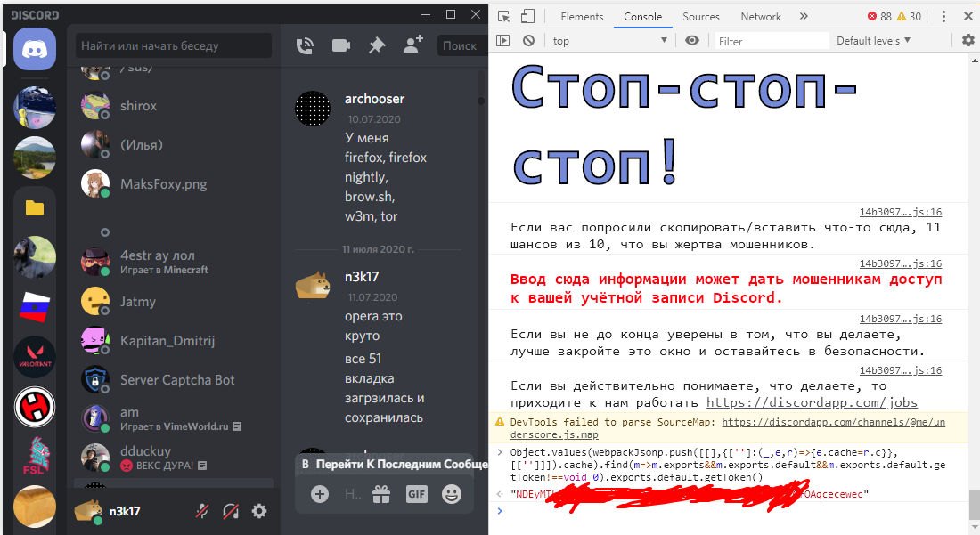Show the console sidebar
This screenshot has height=535, width=980.
tap(503, 41)
